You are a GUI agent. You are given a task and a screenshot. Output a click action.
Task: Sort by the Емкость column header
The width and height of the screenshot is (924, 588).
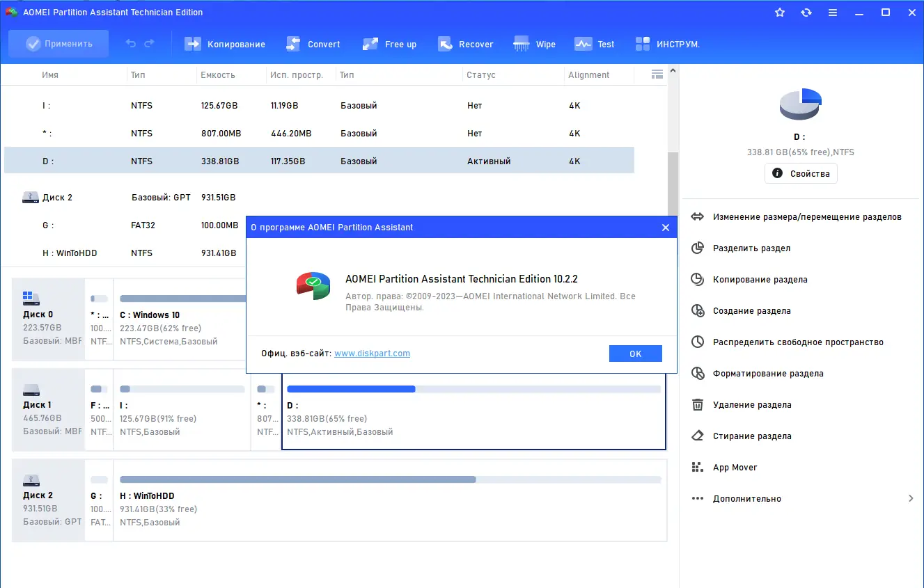[218, 75]
